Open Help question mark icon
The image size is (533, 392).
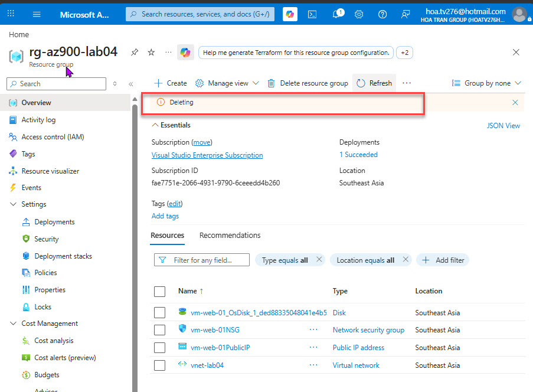[382, 14]
